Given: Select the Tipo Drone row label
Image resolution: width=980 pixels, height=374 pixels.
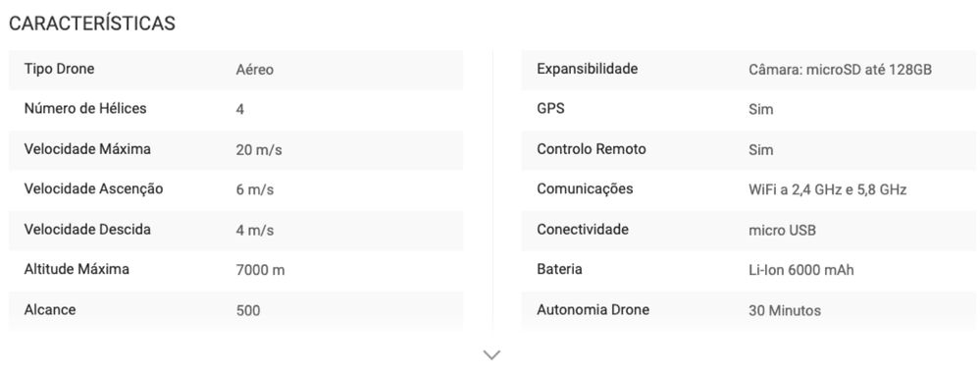Looking at the screenshot, I should 60,69.
